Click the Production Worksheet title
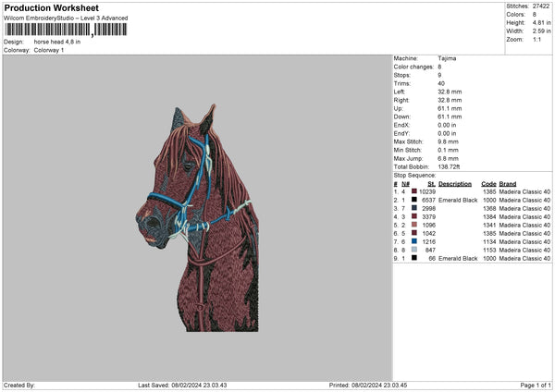Viewport: 555px width, 392px height. 51,7
